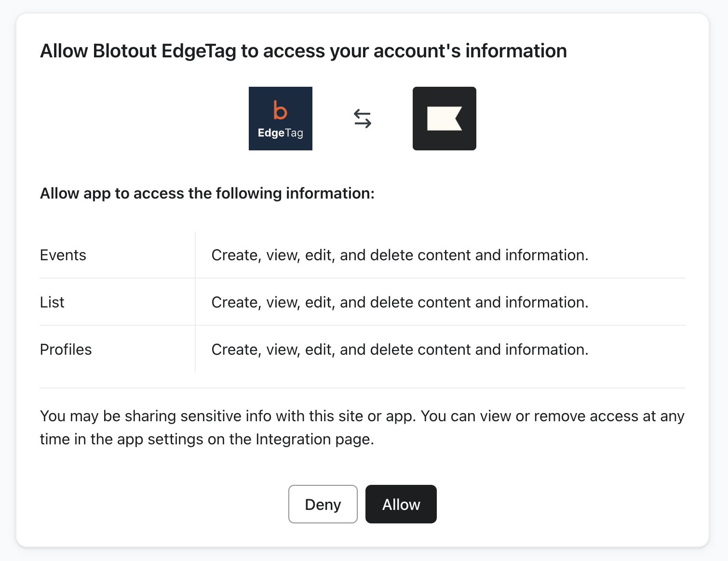Click the black Klaviyo flag logo

point(444,119)
